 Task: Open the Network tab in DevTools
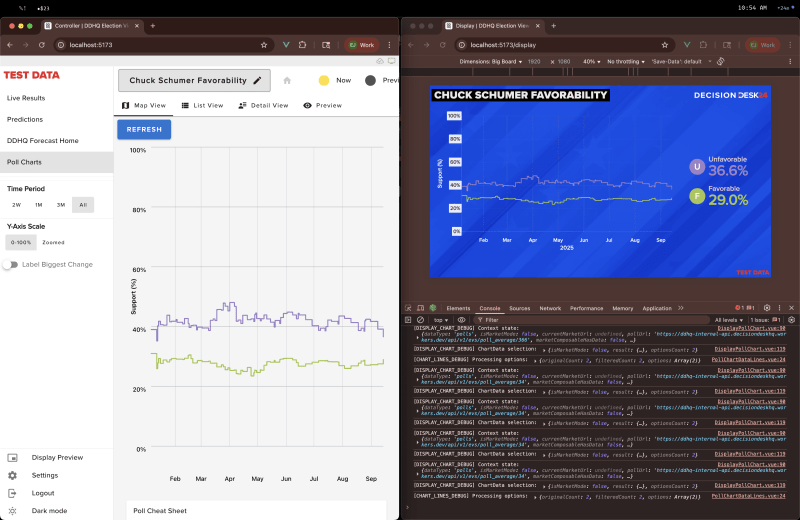click(x=550, y=308)
